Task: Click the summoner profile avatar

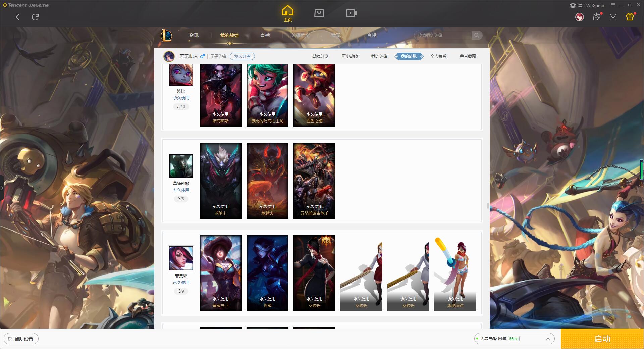Action: (169, 56)
